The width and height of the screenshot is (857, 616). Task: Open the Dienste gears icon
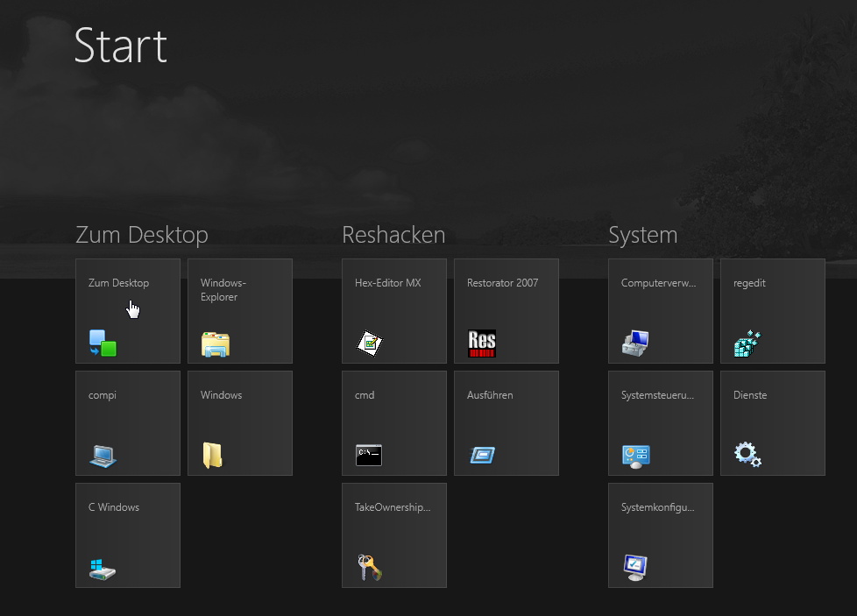click(x=747, y=455)
